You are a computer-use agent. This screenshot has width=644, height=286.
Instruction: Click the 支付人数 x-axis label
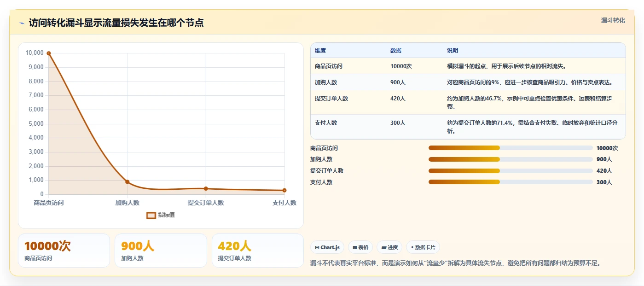284,203
